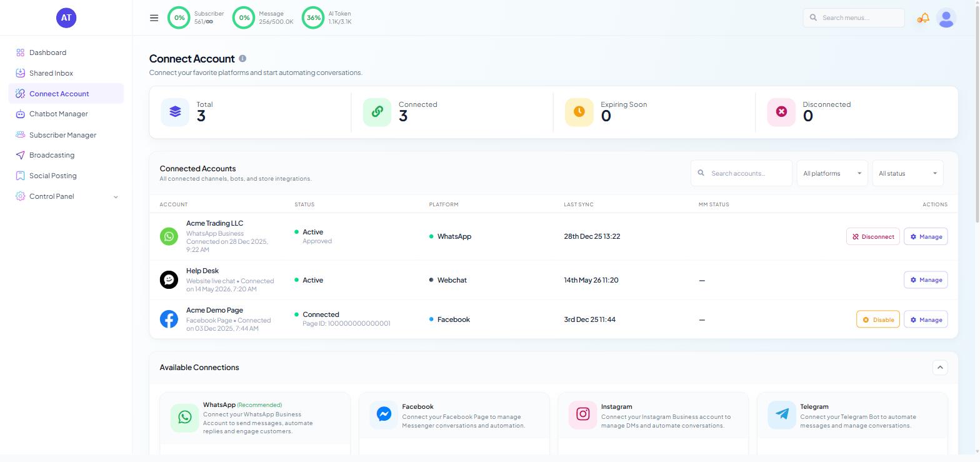
Task: Click the Dashboard grid icon
Action: point(20,53)
